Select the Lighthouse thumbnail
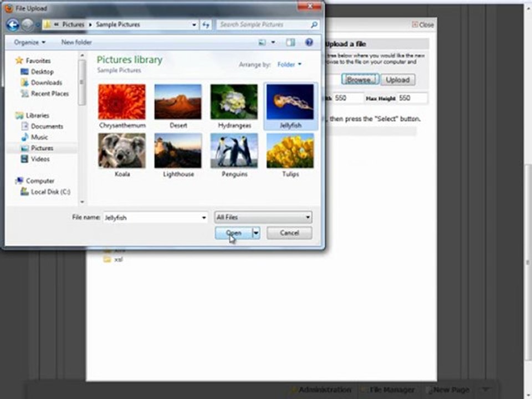The width and height of the screenshot is (532, 399). coord(178,151)
